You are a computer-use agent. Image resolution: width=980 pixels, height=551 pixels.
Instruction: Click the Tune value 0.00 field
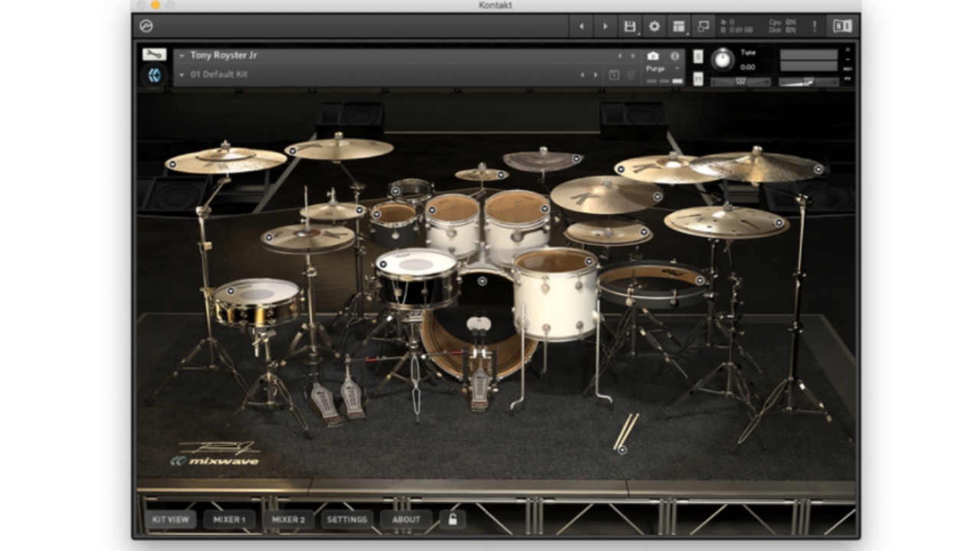point(747,67)
